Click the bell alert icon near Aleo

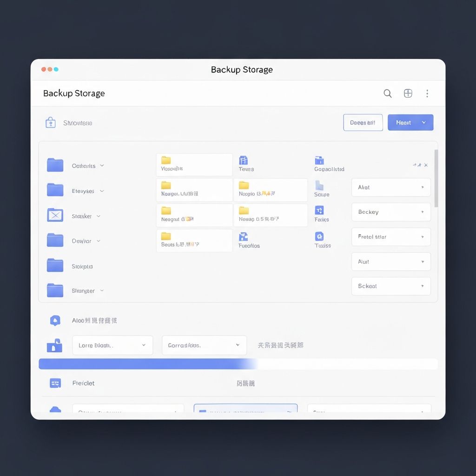[x=55, y=320]
